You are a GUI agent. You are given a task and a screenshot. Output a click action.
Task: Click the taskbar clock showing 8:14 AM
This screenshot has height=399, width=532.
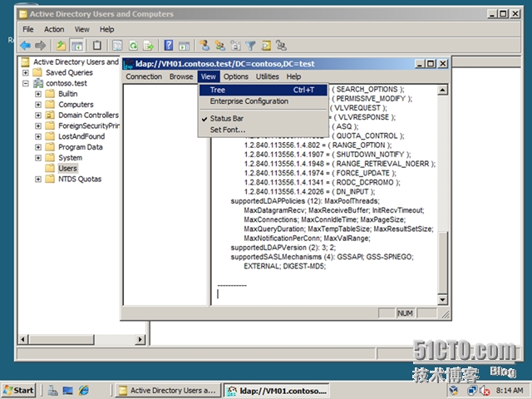[x=510, y=391]
